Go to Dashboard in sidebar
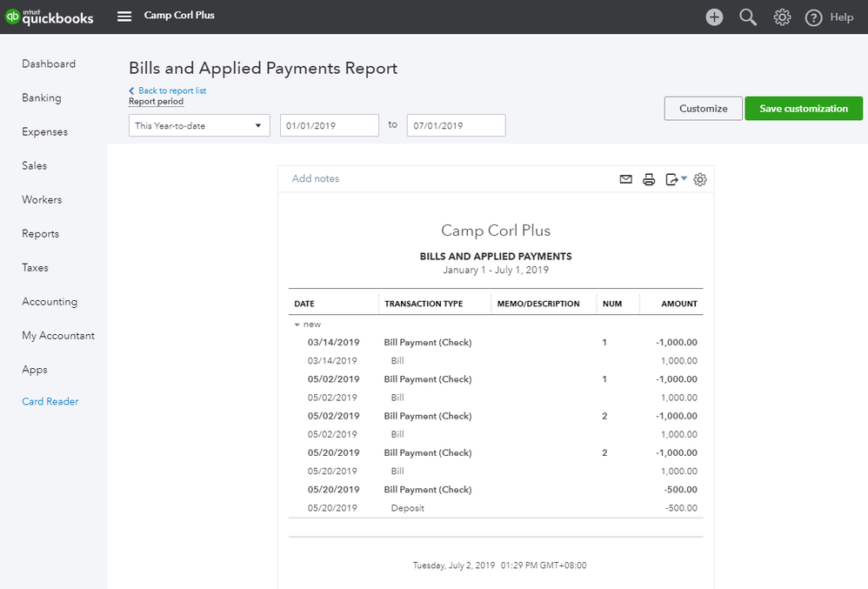The height and width of the screenshot is (589, 868). coord(49,64)
